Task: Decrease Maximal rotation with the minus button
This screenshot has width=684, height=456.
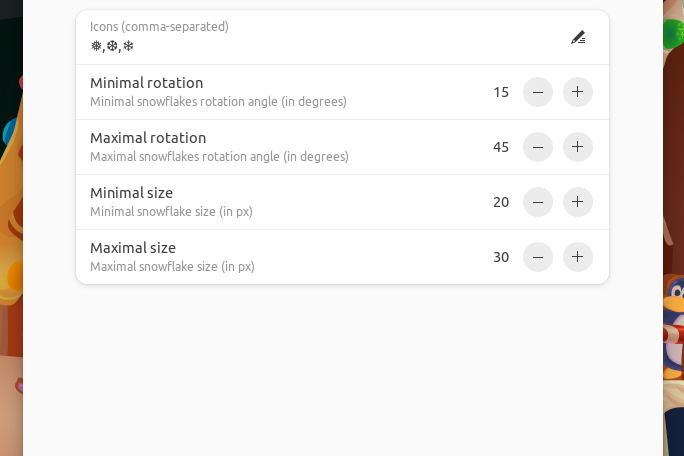Action: 538,147
